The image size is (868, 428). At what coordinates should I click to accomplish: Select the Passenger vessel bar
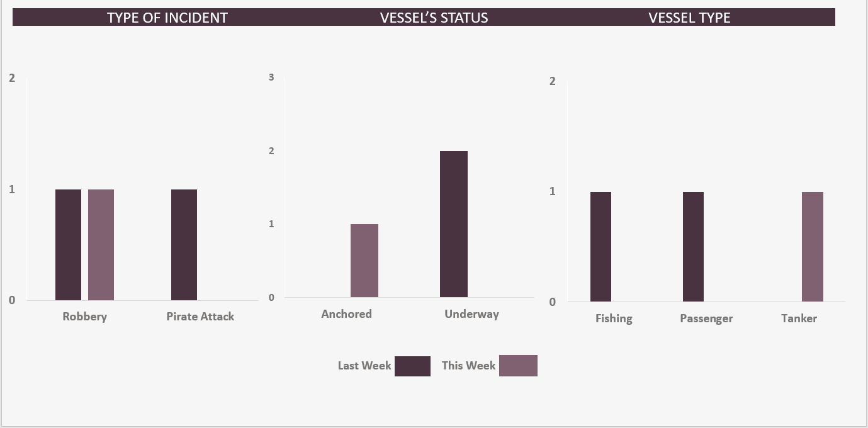click(x=693, y=247)
